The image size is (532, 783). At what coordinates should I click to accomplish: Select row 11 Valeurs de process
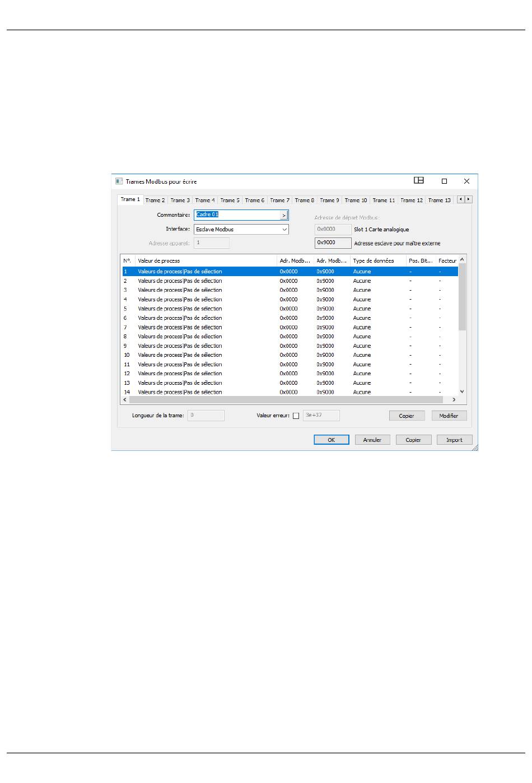click(x=290, y=364)
